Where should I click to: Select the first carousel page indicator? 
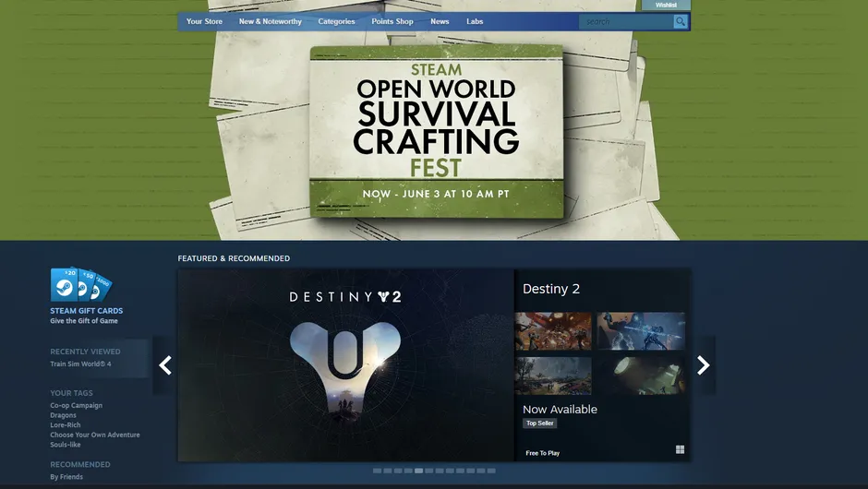coord(377,471)
